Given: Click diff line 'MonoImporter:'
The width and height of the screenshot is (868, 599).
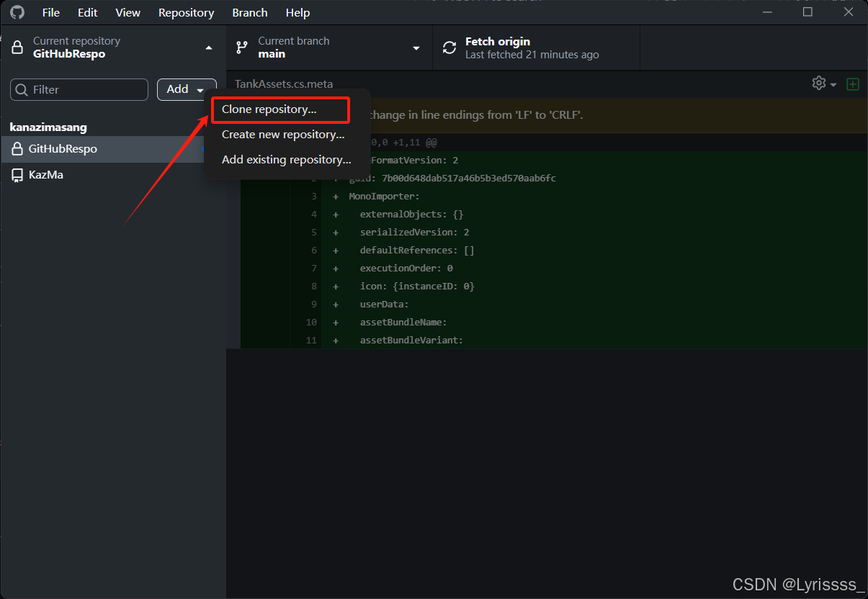Looking at the screenshot, I should tap(384, 196).
